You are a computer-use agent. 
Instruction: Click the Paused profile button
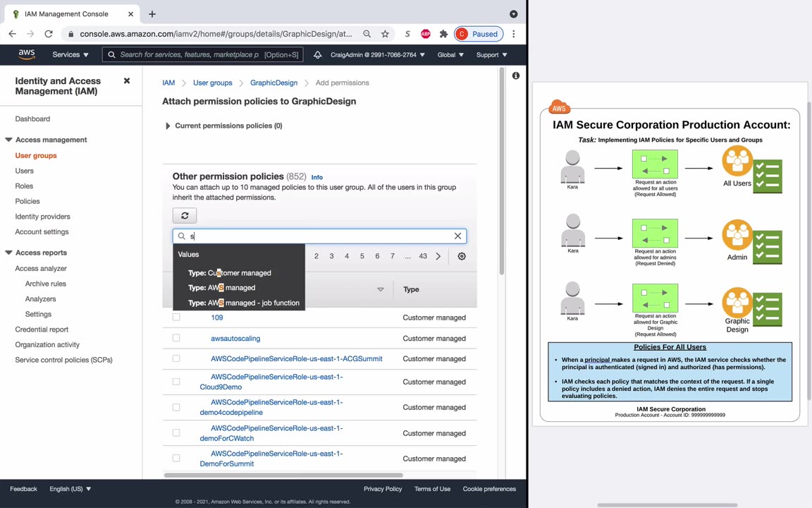coord(479,34)
